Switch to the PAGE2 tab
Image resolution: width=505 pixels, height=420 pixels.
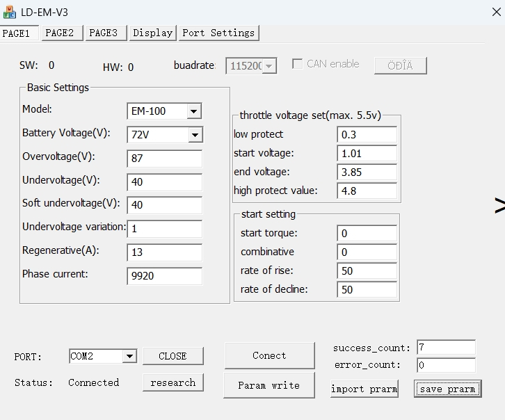point(62,33)
